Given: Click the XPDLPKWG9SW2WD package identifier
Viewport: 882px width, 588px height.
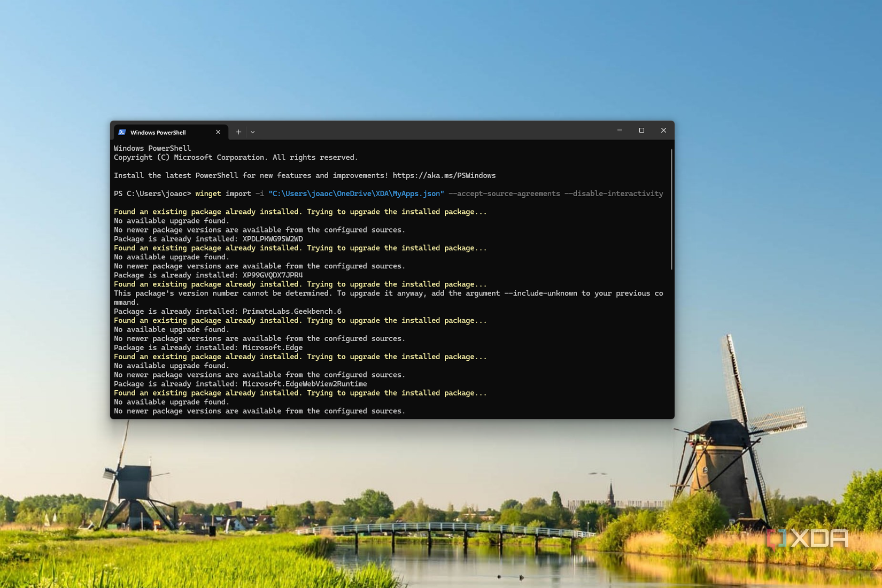Looking at the screenshot, I should point(273,239).
